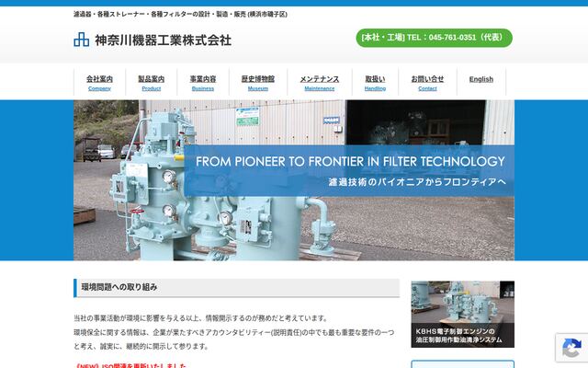Click the hero banner filter machine image
This screenshot has height=368, width=588.
point(294,180)
